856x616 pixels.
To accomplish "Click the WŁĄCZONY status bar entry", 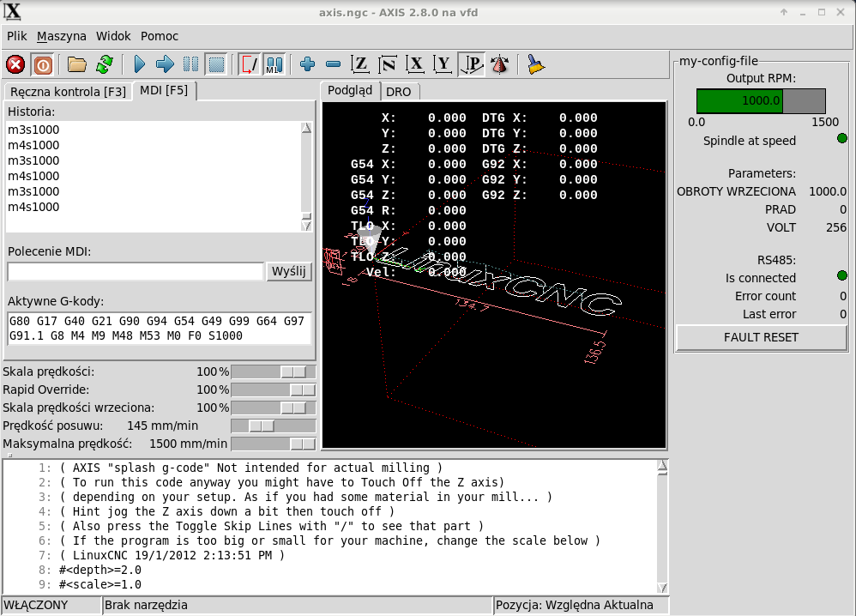I will [51, 605].
